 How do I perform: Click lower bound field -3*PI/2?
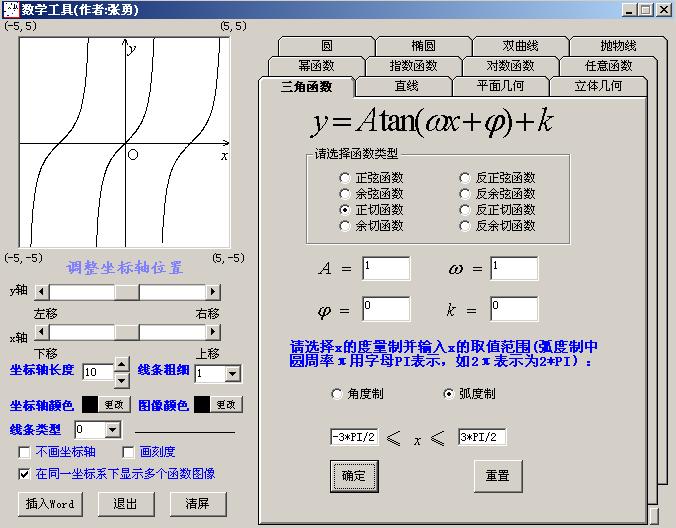[x=354, y=437]
